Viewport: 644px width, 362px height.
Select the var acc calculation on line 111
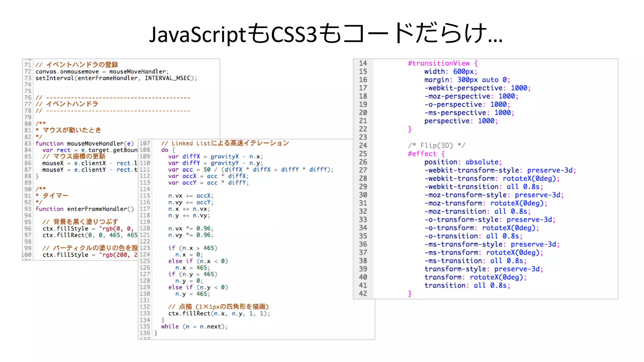(x=250, y=169)
